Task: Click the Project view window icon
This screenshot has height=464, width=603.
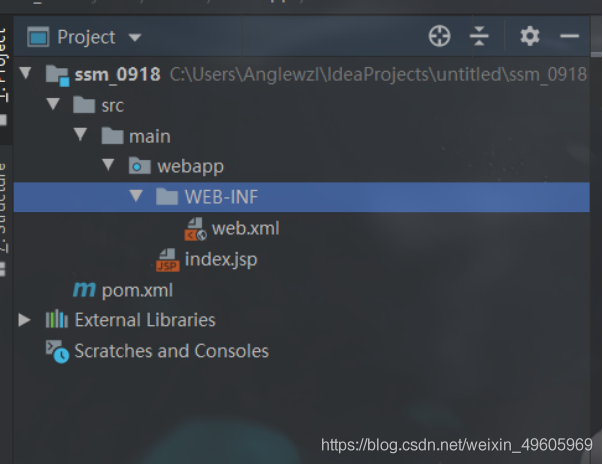Action: point(38,37)
